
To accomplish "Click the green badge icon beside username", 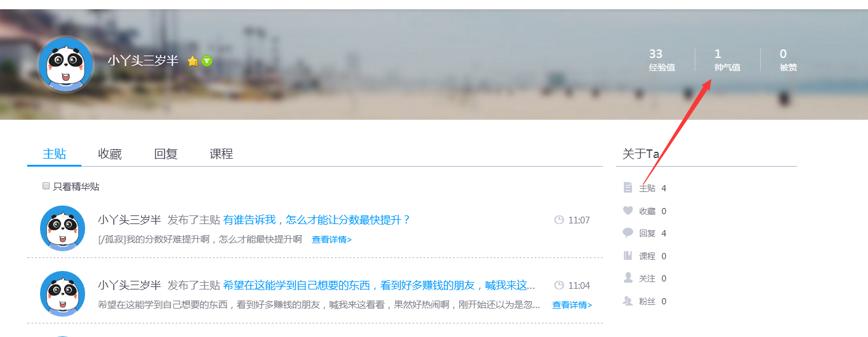I will click(207, 60).
